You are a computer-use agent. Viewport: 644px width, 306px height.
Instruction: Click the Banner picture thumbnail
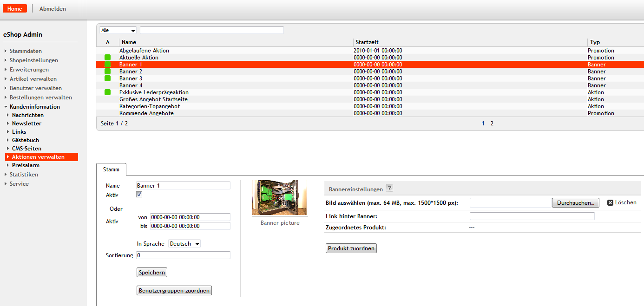click(279, 197)
